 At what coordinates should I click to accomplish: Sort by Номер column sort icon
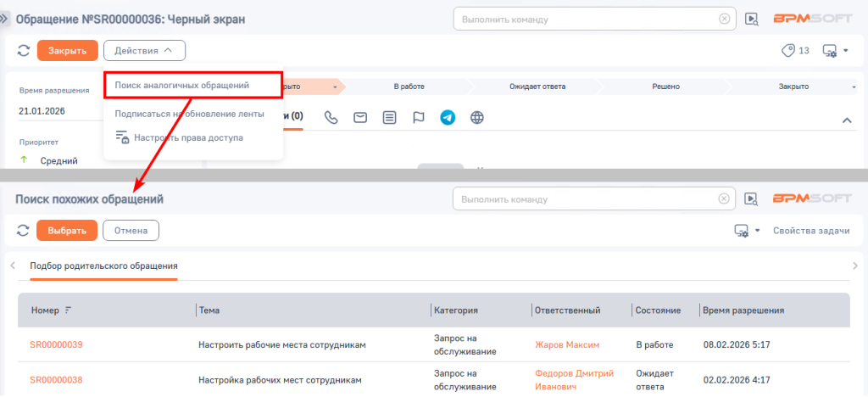click(x=68, y=310)
